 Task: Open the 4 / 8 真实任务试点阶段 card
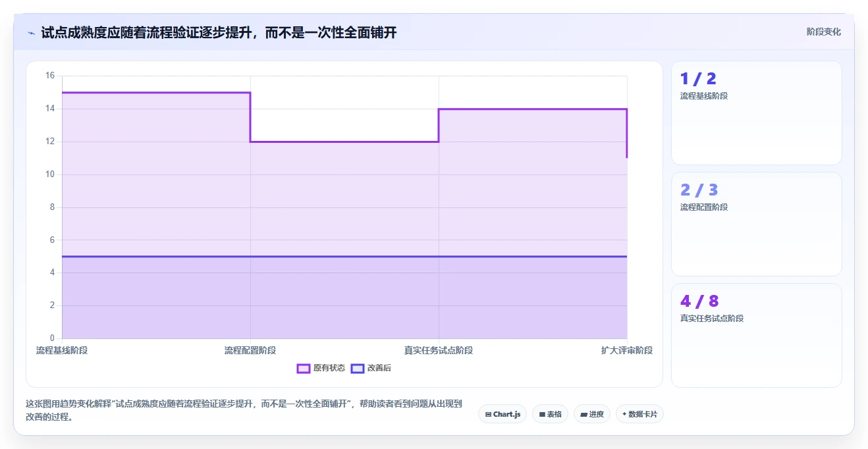tap(757, 335)
